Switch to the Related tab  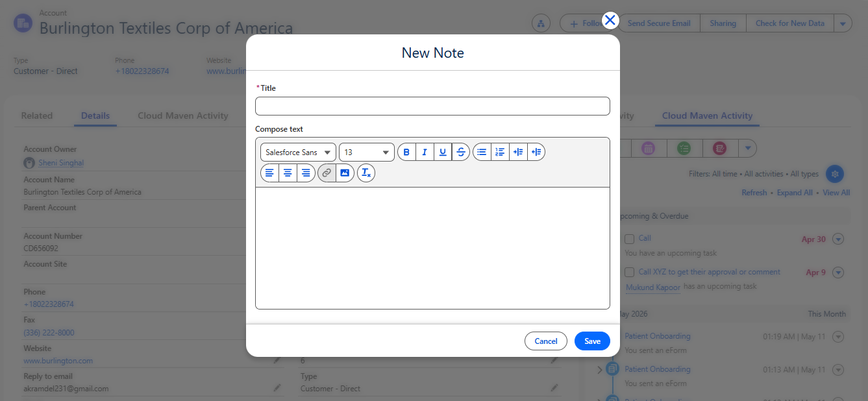click(36, 115)
